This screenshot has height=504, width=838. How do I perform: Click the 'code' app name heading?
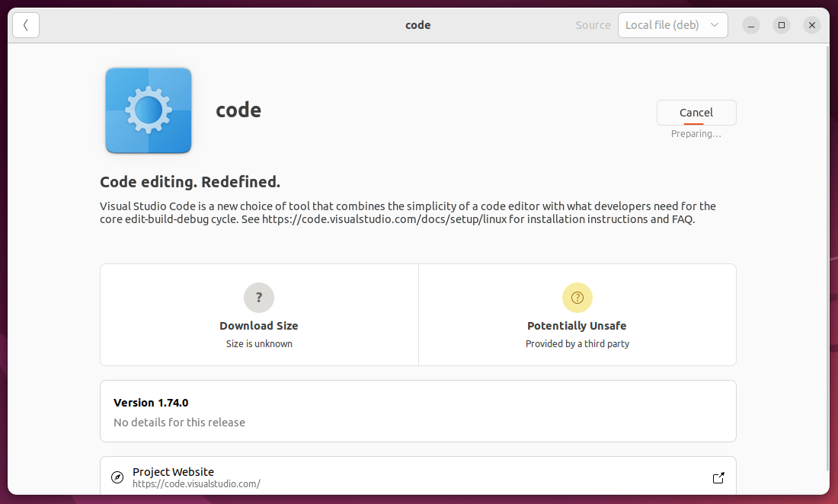click(x=238, y=110)
